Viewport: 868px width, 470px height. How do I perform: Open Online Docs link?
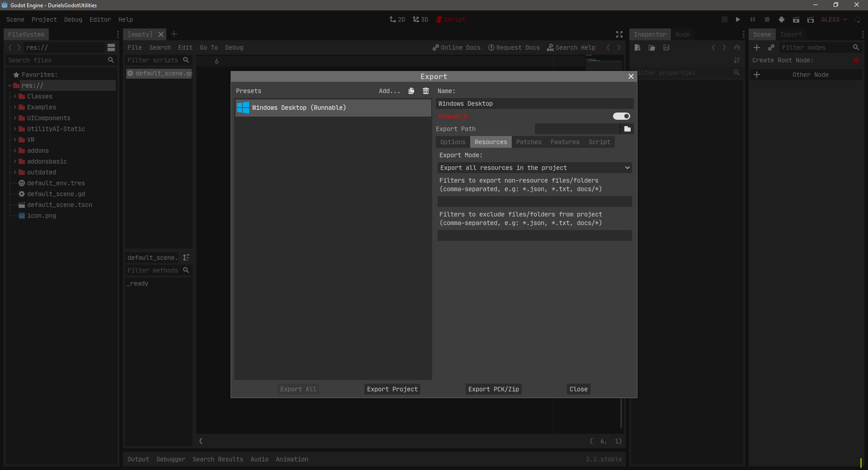(x=457, y=47)
